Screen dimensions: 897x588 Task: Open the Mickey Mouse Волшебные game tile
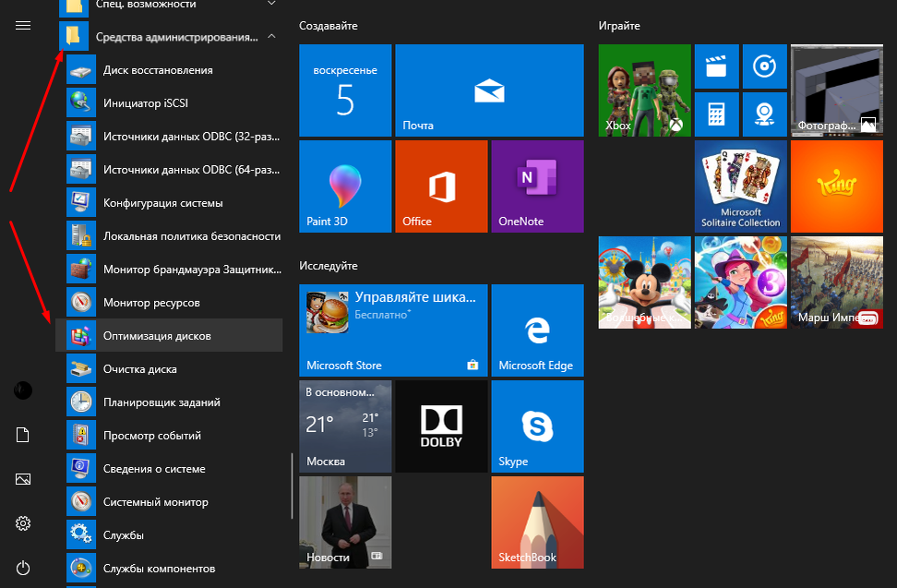coord(645,282)
